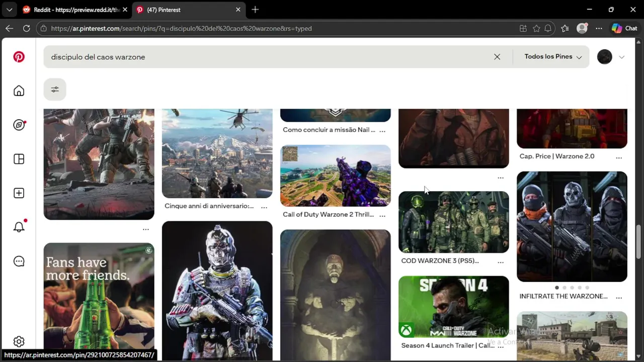Image resolution: width=644 pixels, height=362 pixels.
Task: Select first carousel dot under masked operators pin
Action: click(x=557, y=288)
